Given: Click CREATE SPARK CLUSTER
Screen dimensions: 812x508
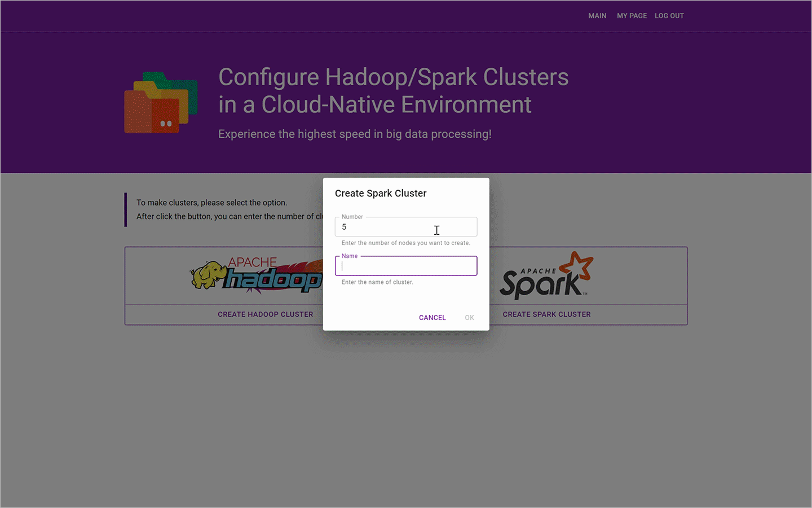Looking at the screenshot, I should [x=546, y=314].
